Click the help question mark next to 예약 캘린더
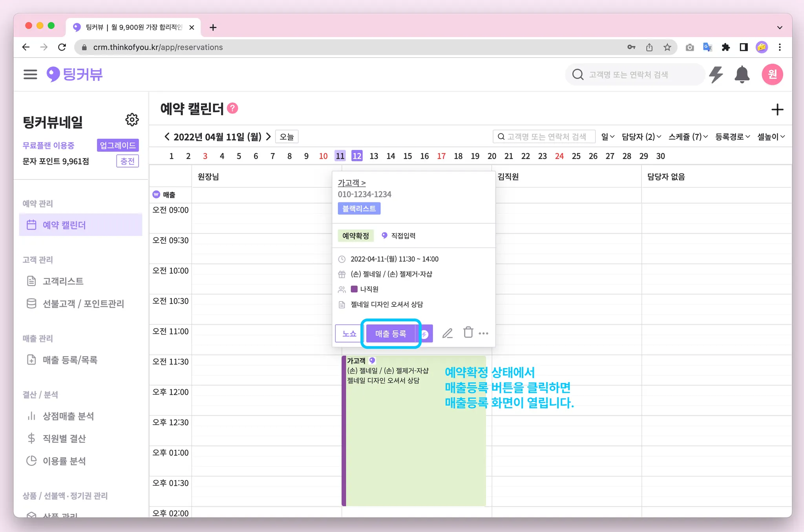The height and width of the screenshot is (532, 804). coord(232,108)
